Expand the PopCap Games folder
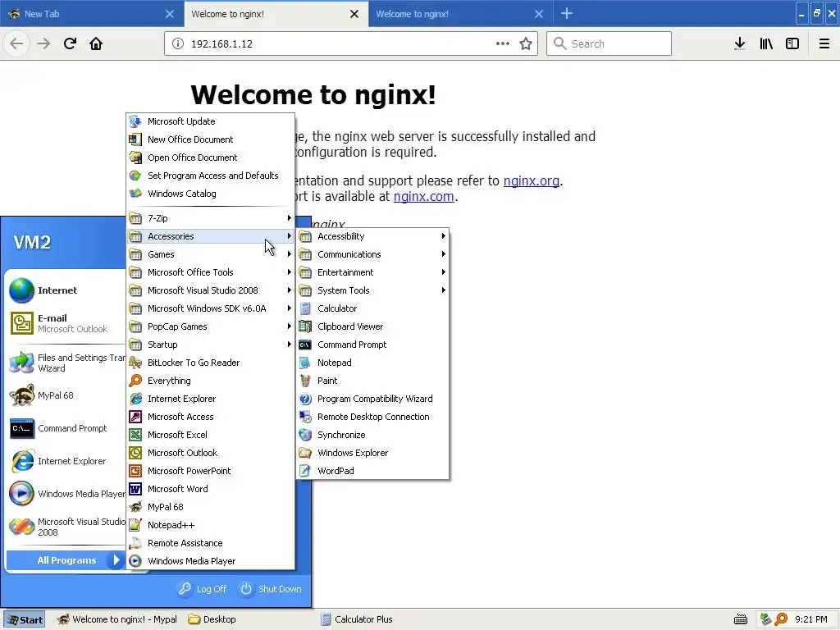 pyautogui.click(x=211, y=326)
